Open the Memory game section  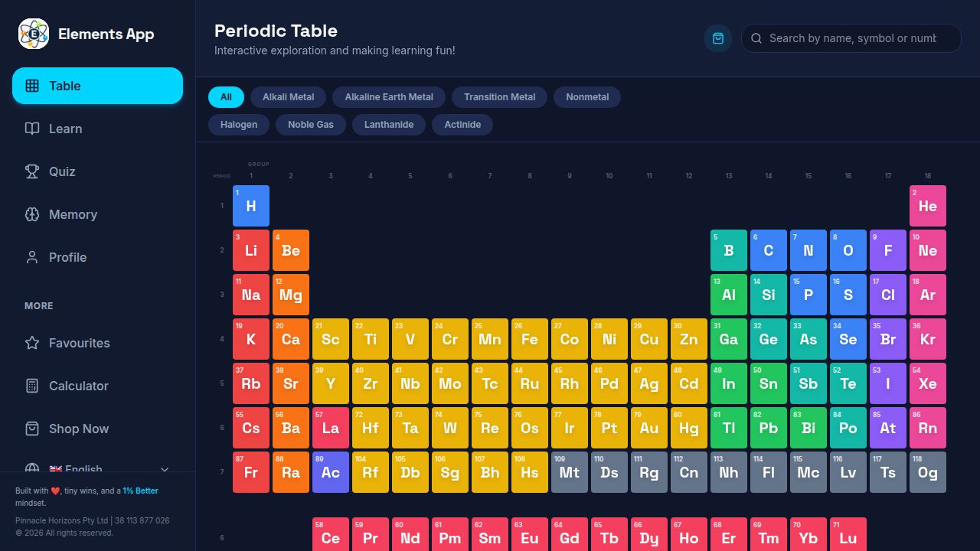[97, 214]
